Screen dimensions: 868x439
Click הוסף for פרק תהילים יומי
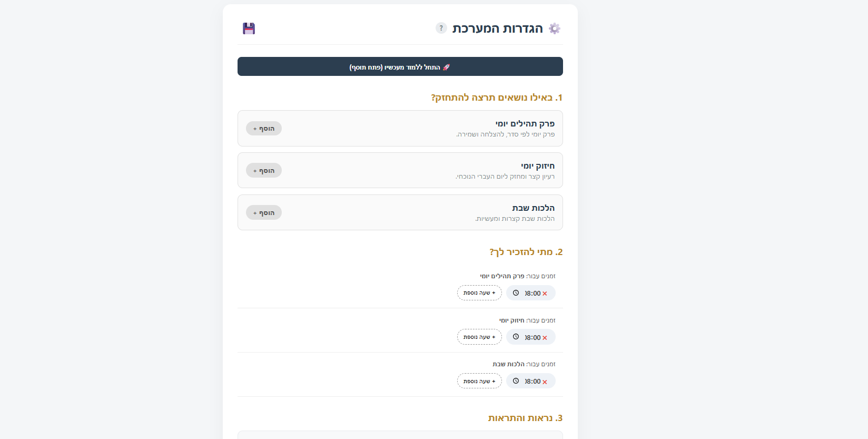pos(263,128)
